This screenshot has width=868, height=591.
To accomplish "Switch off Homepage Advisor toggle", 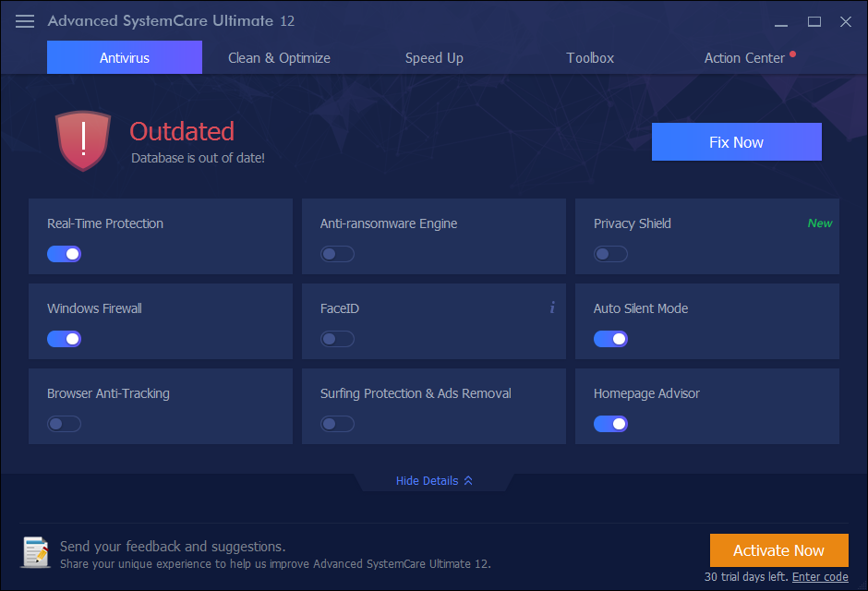I will pos(610,424).
